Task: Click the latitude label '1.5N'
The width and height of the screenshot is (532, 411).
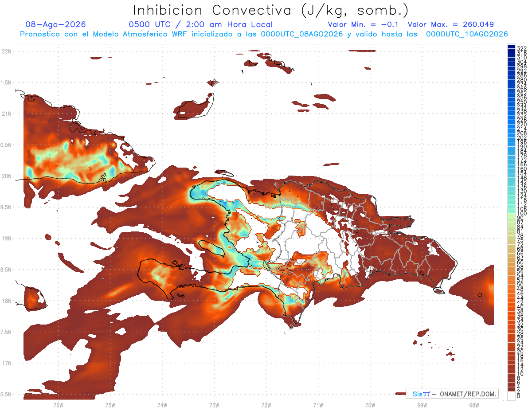Action: 7,82
